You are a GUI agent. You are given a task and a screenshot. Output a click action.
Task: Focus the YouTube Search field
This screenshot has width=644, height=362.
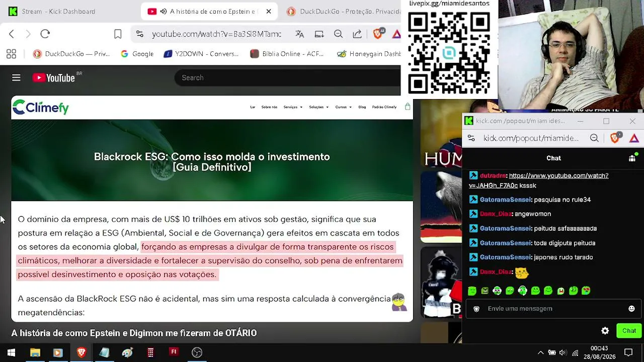click(x=287, y=77)
